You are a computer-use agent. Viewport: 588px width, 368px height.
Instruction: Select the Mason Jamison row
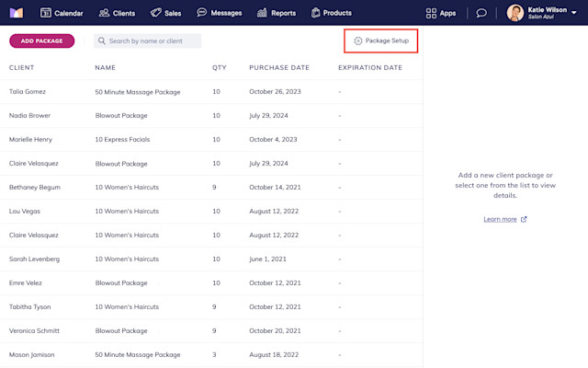click(x=211, y=355)
